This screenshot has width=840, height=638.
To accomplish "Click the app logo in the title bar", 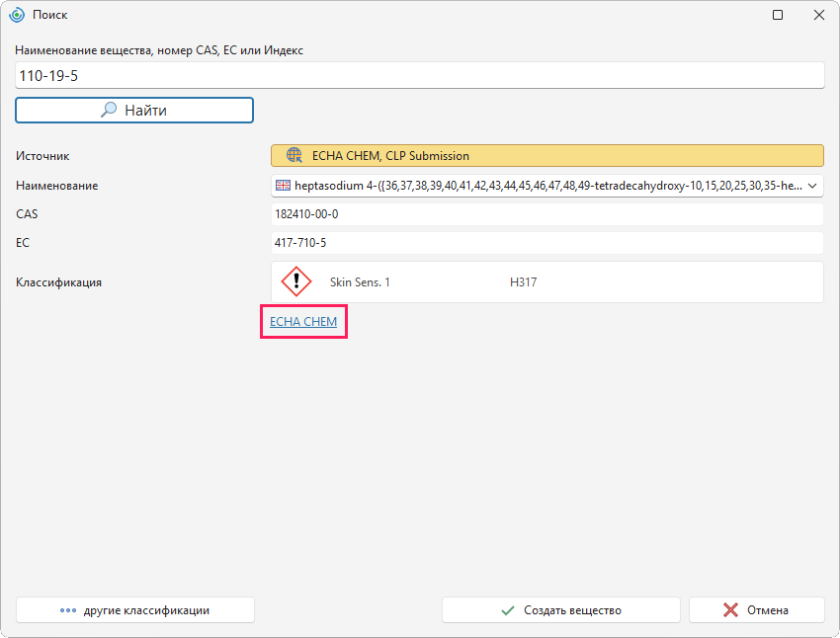I will coord(17,15).
